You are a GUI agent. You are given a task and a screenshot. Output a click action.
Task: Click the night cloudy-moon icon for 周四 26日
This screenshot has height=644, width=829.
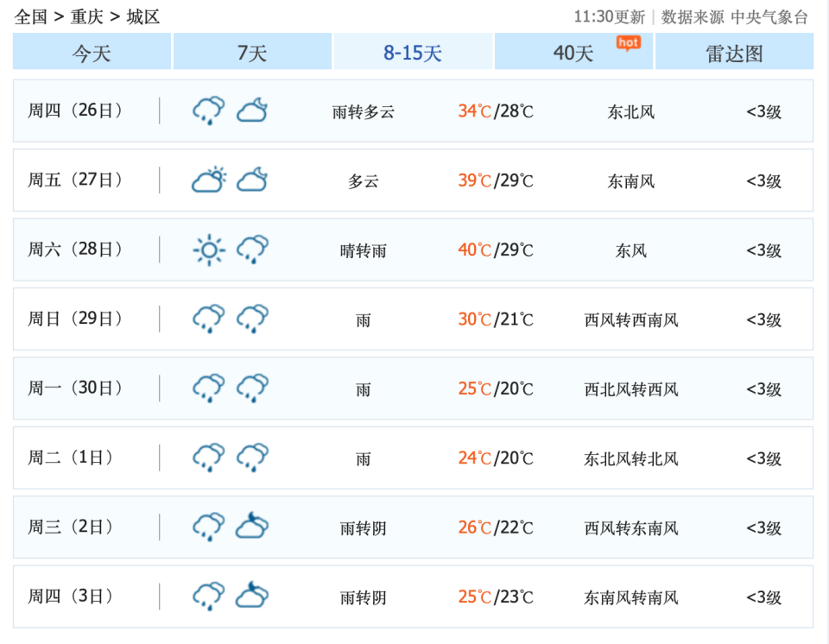pos(252,110)
